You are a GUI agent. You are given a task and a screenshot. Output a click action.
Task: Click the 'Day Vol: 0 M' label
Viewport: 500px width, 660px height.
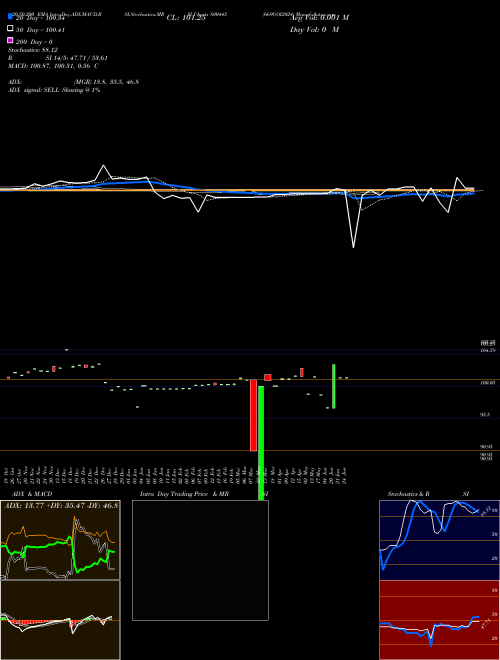tap(314, 29)
